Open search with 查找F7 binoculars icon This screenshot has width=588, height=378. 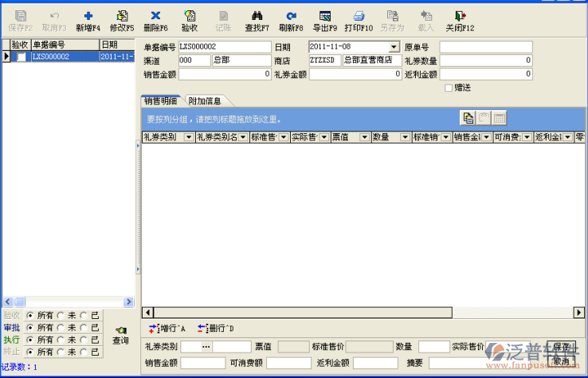(257, 21)
